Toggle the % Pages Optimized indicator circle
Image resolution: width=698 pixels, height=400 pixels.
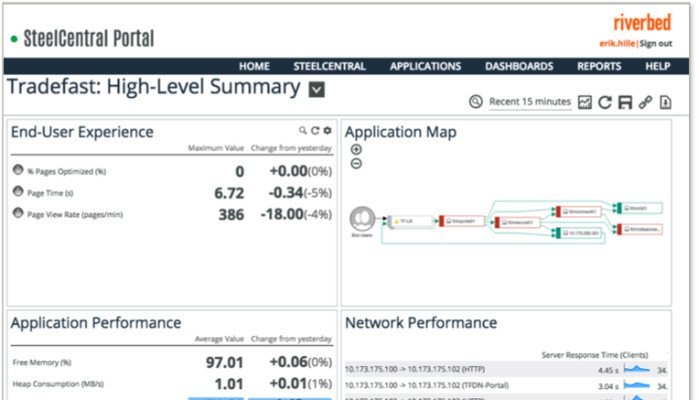pos(18,170)
